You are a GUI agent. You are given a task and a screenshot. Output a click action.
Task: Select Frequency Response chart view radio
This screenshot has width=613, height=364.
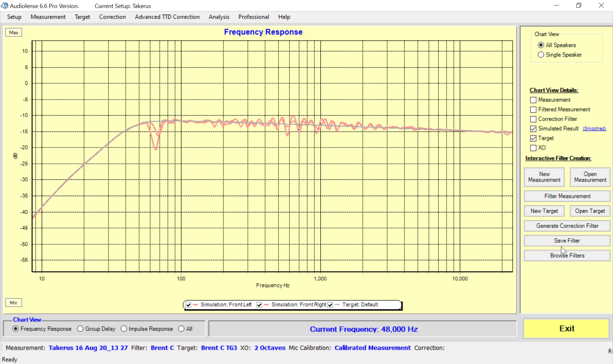pyautogui.click(x=16, y=329)
